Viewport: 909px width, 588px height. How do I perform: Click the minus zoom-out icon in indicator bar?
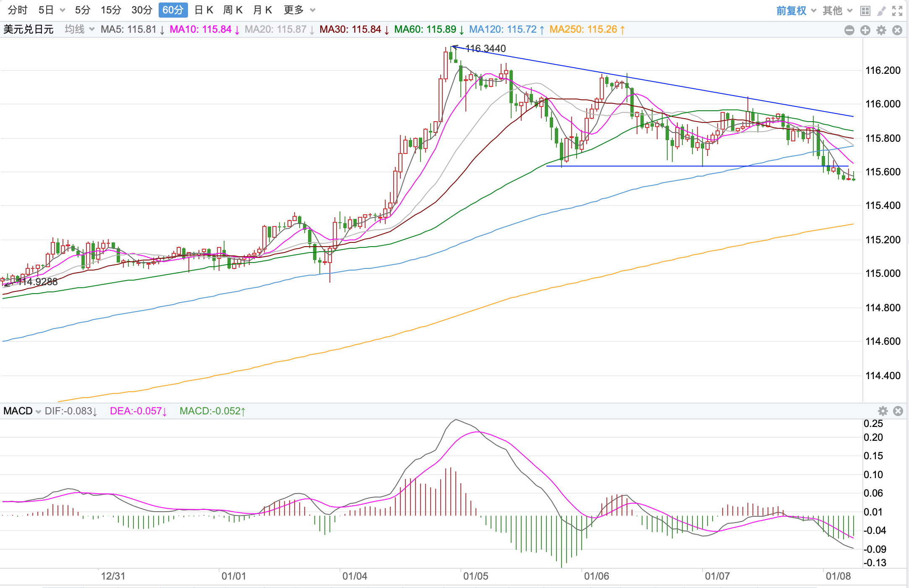[849, 30]
